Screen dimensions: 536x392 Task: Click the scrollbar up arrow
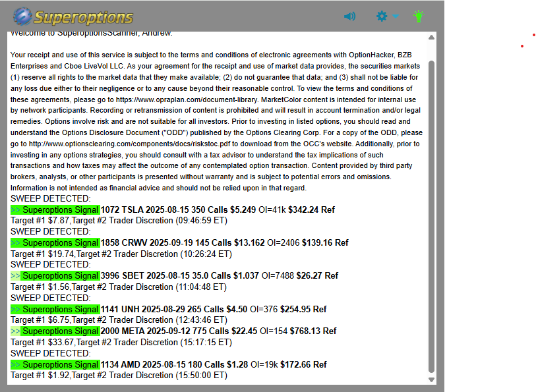pos(432,38)
